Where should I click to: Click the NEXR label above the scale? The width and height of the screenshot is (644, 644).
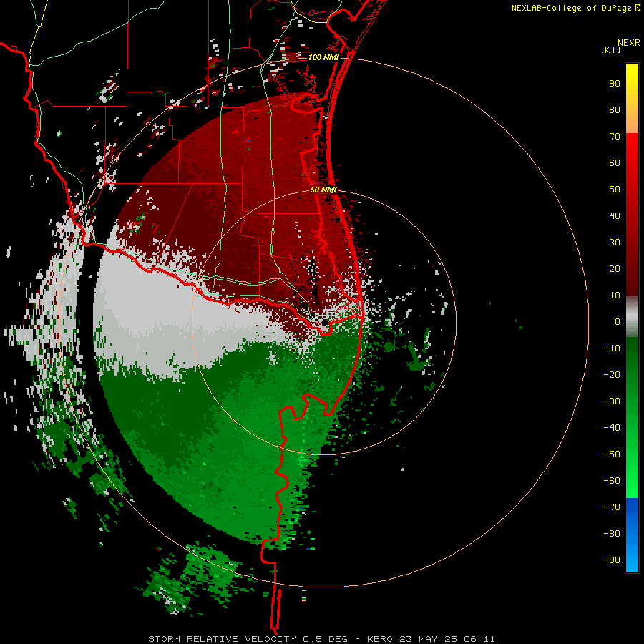628,42
